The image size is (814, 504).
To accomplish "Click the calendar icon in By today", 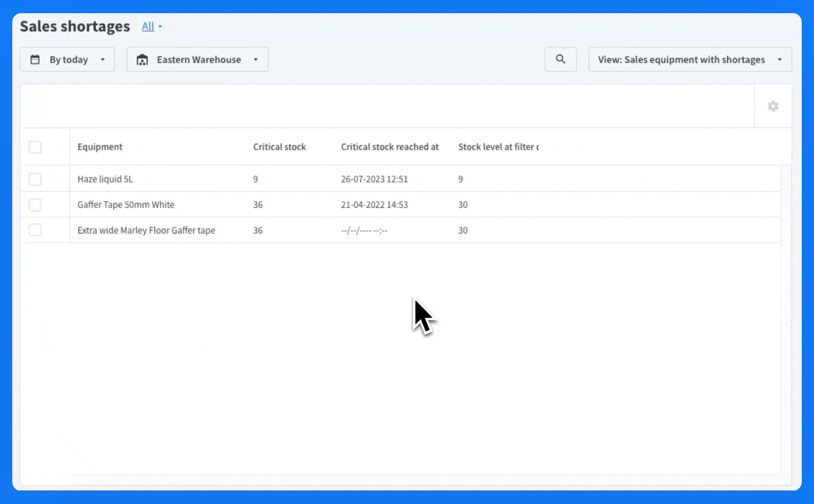I will point(35,59).
